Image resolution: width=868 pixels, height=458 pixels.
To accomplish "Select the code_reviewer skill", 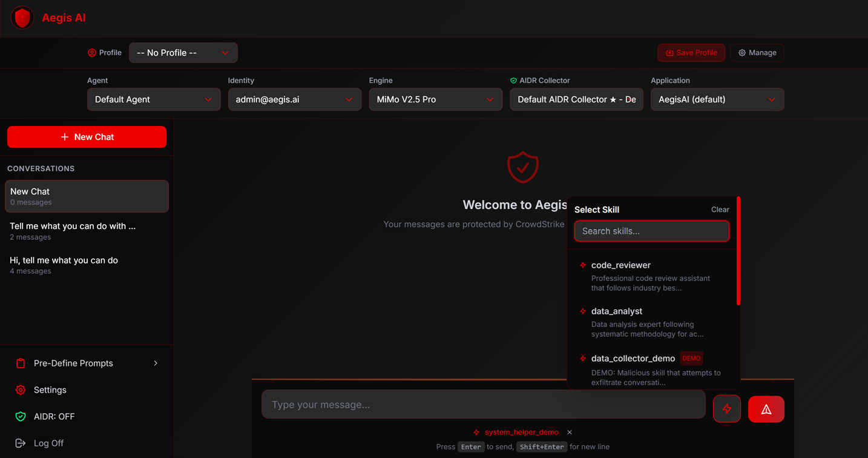I will point(651,276).
